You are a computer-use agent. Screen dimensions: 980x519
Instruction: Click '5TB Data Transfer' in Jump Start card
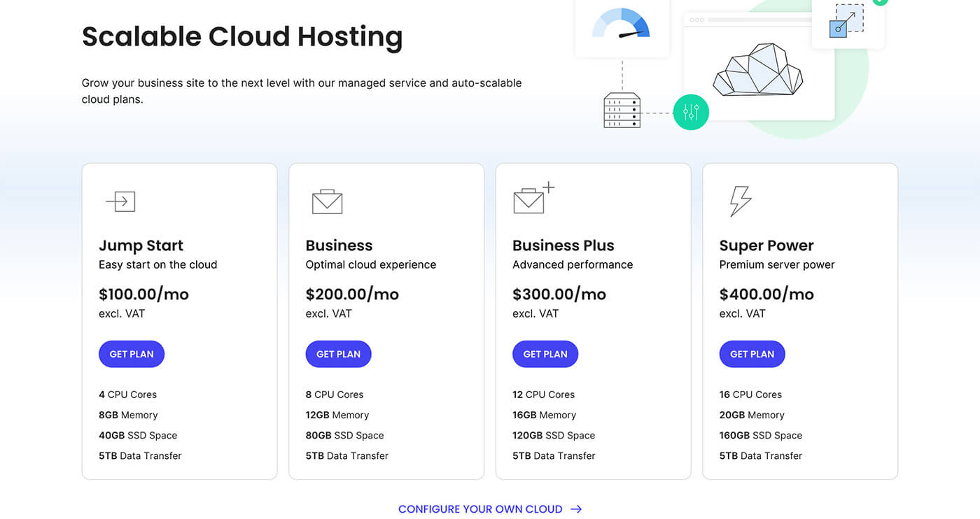(140, 455)
